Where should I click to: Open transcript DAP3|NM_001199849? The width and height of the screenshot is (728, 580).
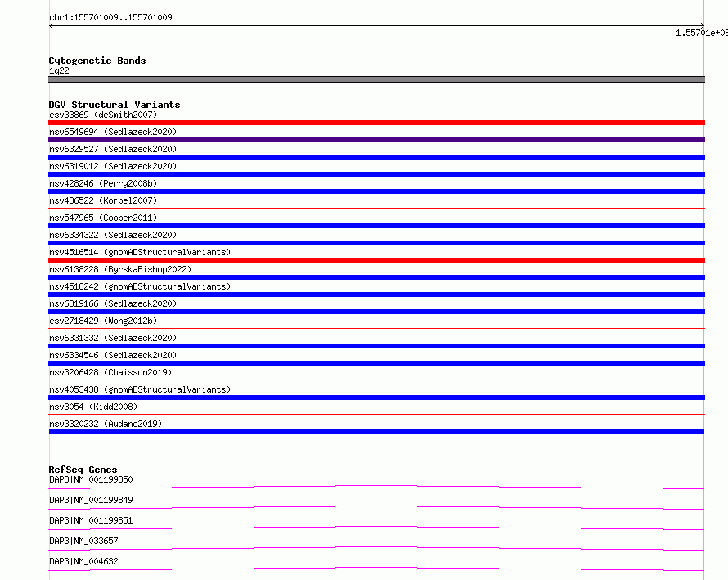point(91,500)
